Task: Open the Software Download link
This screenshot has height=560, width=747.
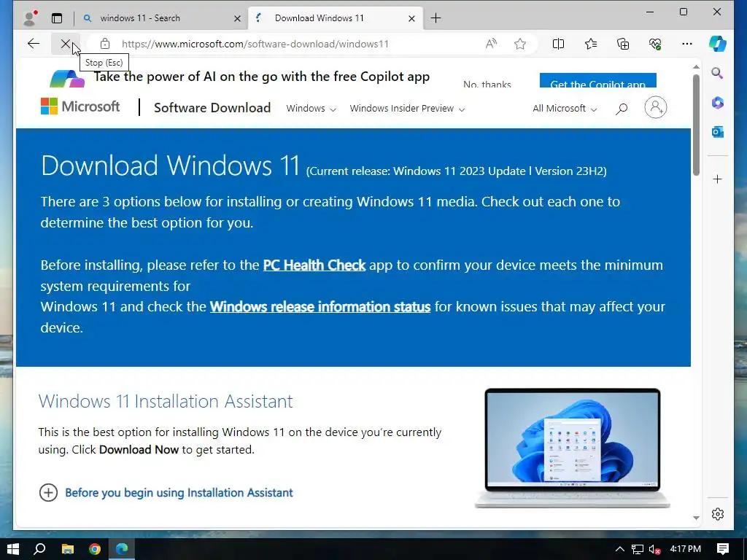Action: pos(212,108)
